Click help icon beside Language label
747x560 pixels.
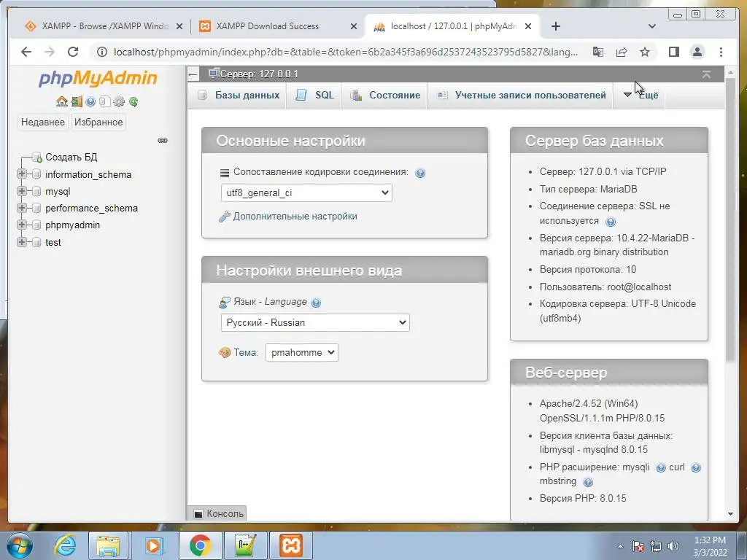(315, 303)
